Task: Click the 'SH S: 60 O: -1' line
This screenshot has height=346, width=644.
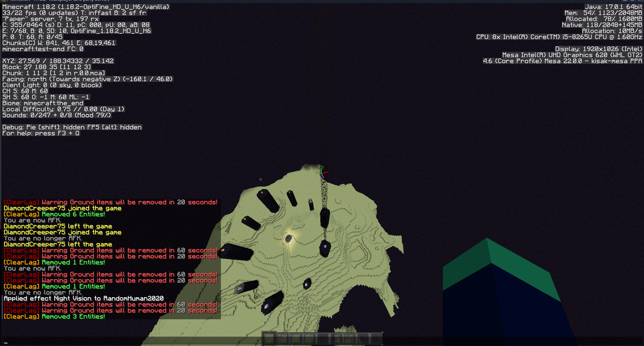Action: tap(46, 97)
